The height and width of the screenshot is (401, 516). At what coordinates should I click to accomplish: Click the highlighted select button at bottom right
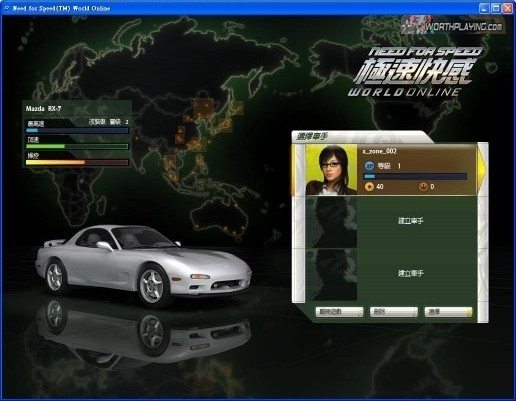[448, 312]
